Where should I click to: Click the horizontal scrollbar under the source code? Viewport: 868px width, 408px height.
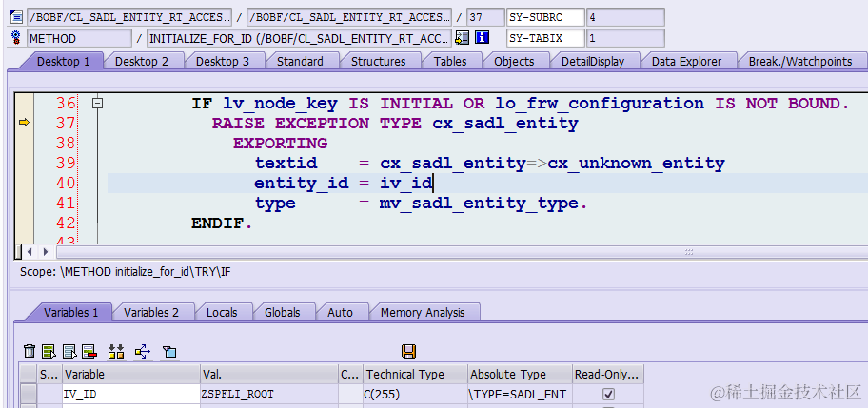click(x=460, y=252)
